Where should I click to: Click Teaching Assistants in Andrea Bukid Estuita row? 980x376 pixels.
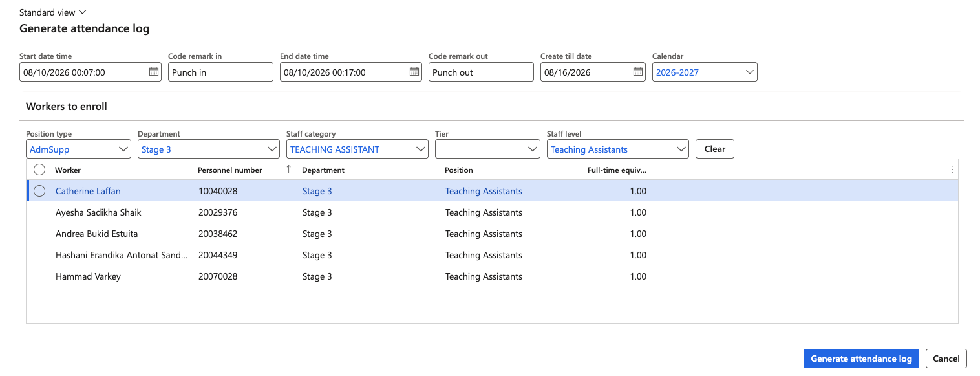484,234
